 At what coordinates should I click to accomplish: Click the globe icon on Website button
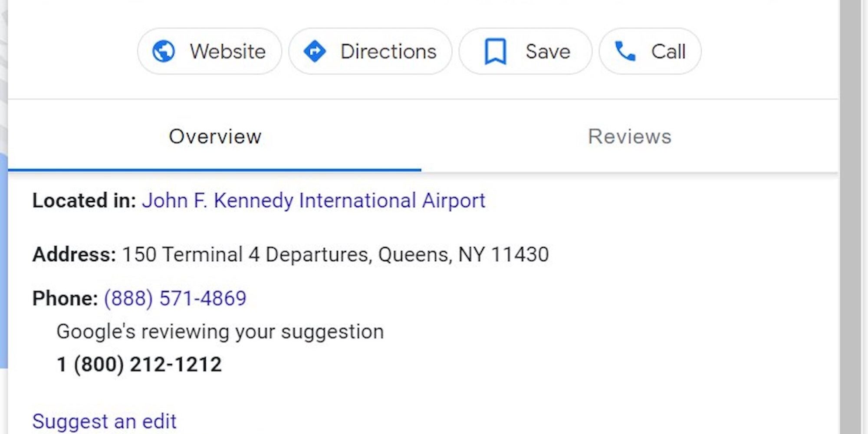coord(164,51)
